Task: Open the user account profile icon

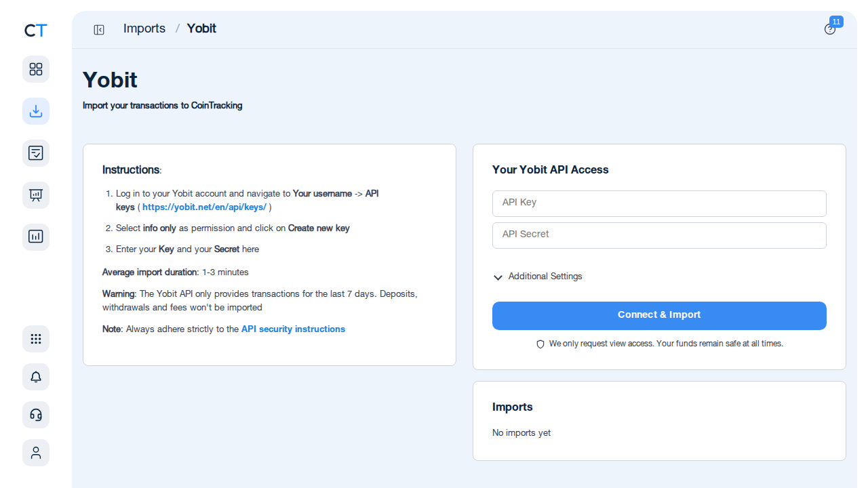Action: pos(36,453)
